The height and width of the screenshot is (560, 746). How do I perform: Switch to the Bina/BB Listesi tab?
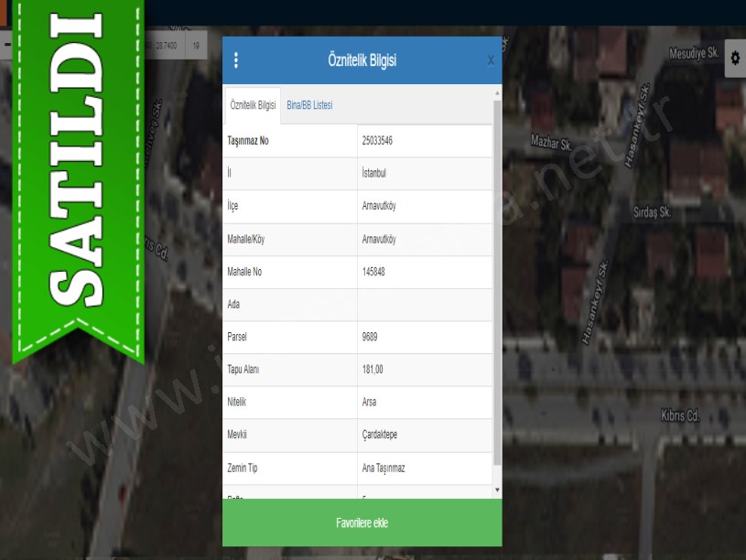(309, 105)
